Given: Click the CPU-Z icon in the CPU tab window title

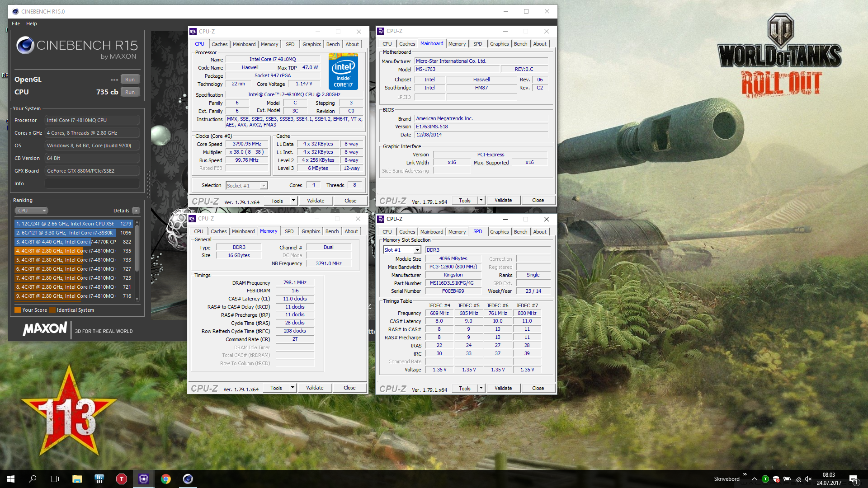Looking at the screenshot, I should [x=193, y=32].
